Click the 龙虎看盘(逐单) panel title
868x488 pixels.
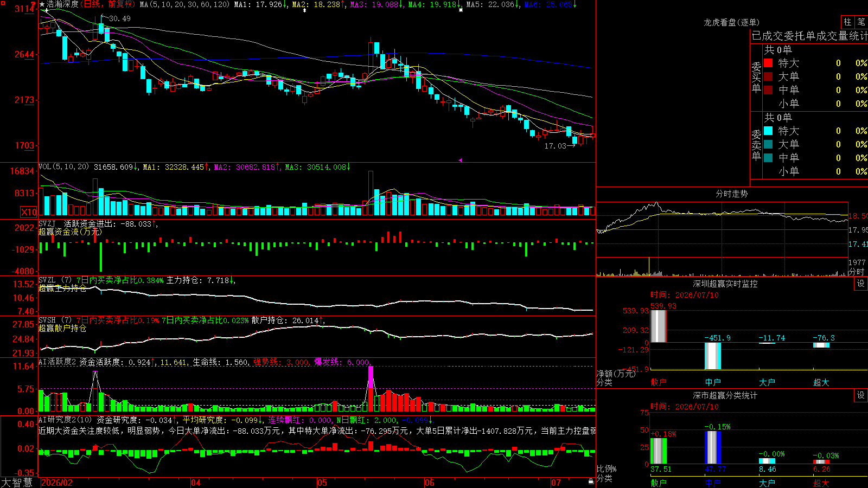click(731, 22)
